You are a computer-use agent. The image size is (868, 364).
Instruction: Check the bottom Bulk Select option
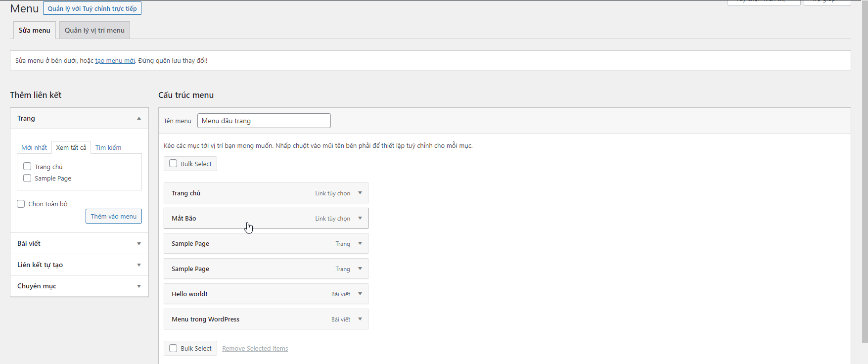click(x=173, y=348)
